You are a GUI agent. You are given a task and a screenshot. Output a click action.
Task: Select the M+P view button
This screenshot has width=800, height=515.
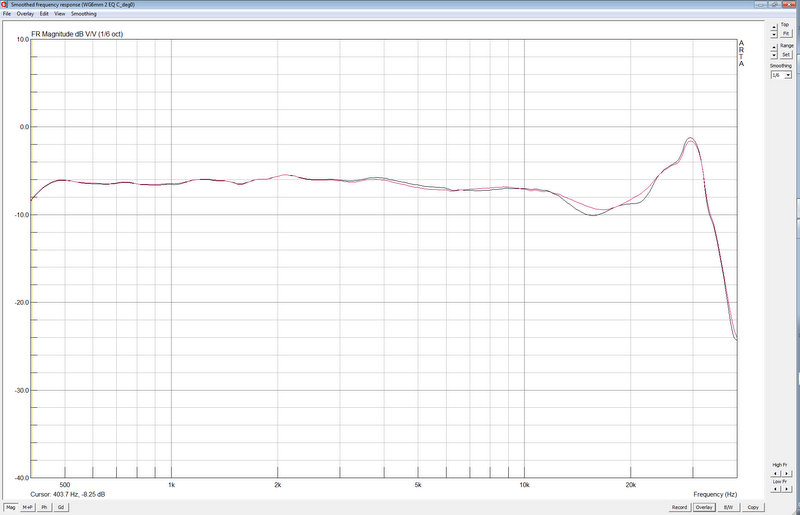(27, 507)
